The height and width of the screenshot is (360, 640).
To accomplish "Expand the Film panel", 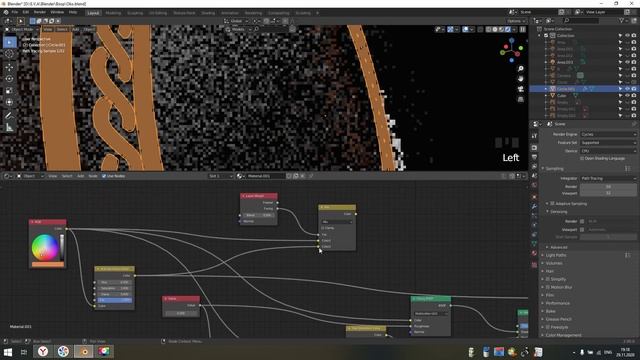I will pyautogui.click(x=550, y=295).
